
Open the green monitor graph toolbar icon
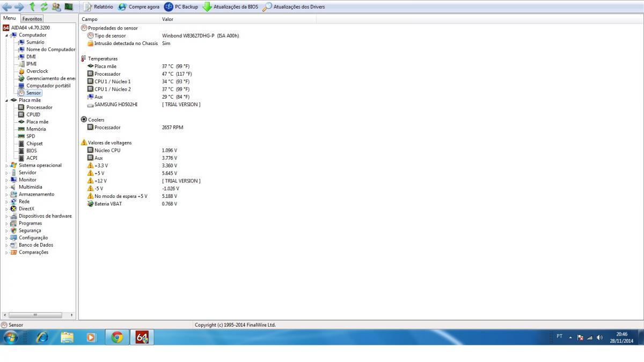point(69,7)
